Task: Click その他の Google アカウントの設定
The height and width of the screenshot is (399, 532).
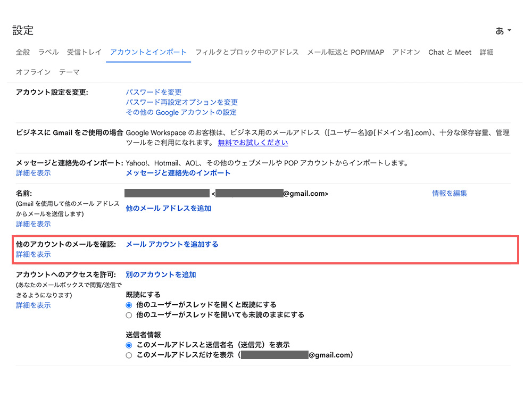Action: (181, 112)
